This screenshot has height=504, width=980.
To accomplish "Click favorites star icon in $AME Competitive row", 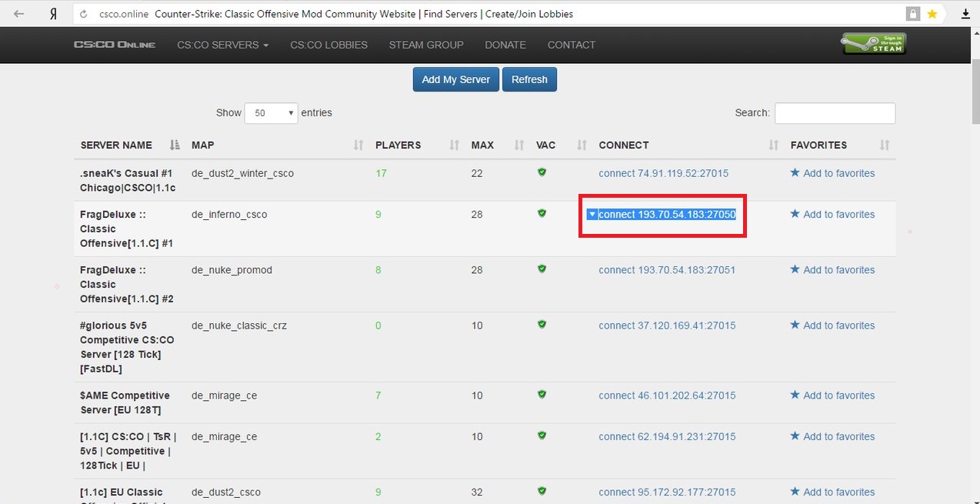I will coord(795,395).
